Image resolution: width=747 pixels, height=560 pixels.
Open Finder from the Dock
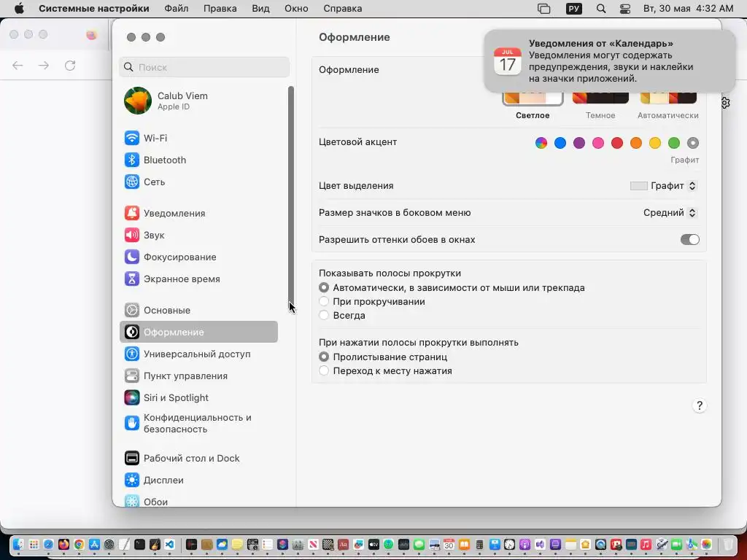tap(18, 544)
